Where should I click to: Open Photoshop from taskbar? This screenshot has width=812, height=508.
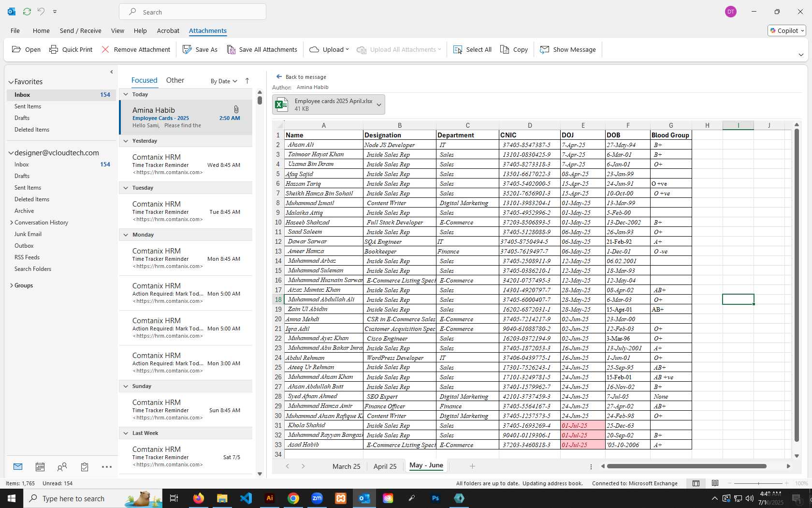coord(435,498)
